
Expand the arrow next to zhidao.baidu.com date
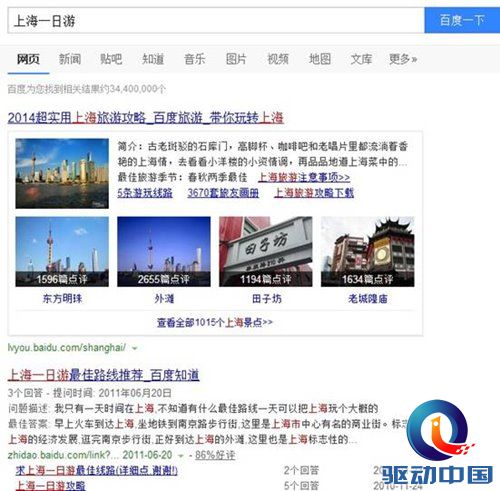point(181,456)
